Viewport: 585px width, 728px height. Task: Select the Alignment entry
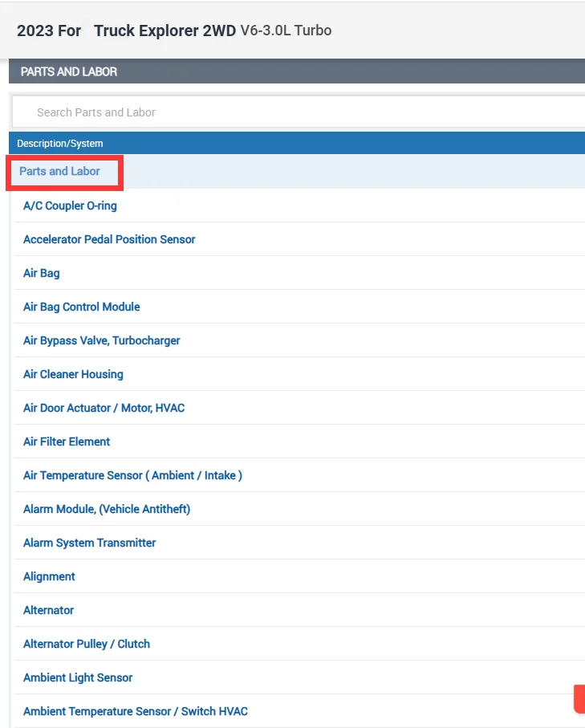click(x=49, y=576)
